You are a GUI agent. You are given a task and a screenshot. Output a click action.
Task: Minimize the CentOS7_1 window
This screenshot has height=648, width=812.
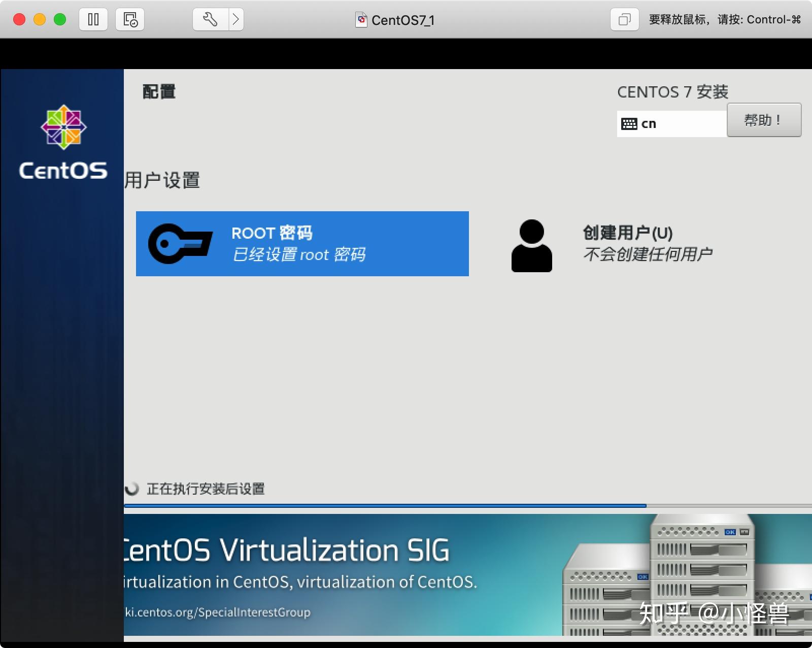[40, 19]
